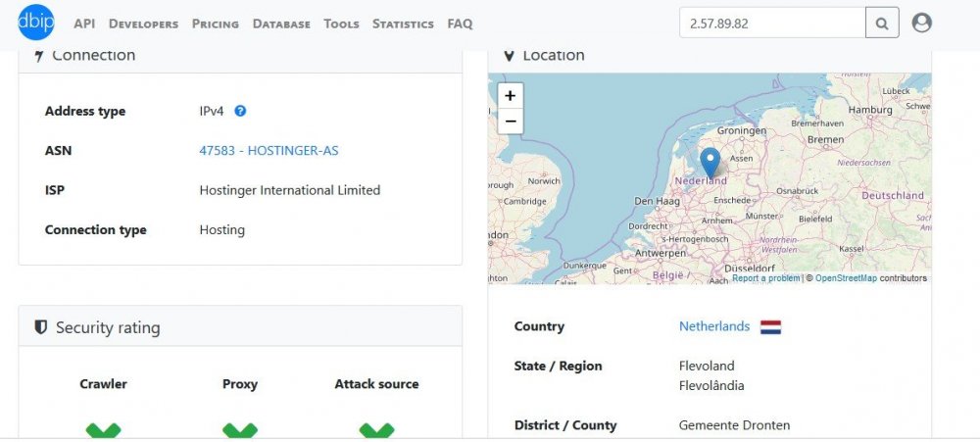Zoom in on the map
Screen dimensions: 980x442
click(510, 96)
